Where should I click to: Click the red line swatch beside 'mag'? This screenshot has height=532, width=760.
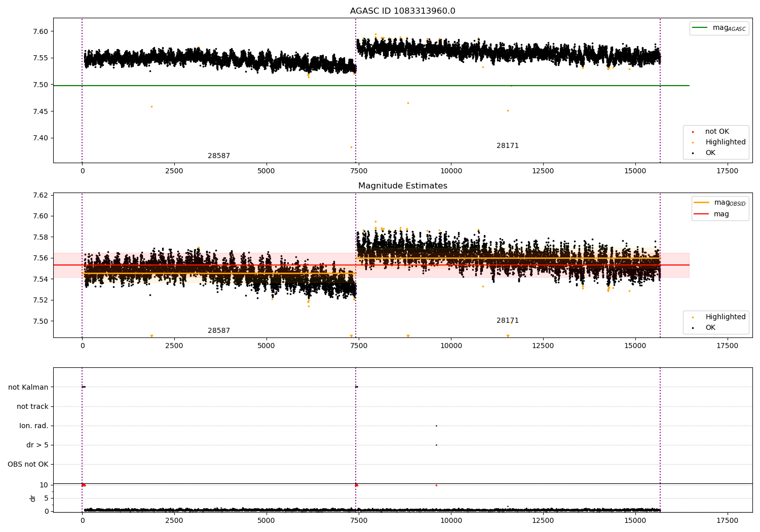701,214
